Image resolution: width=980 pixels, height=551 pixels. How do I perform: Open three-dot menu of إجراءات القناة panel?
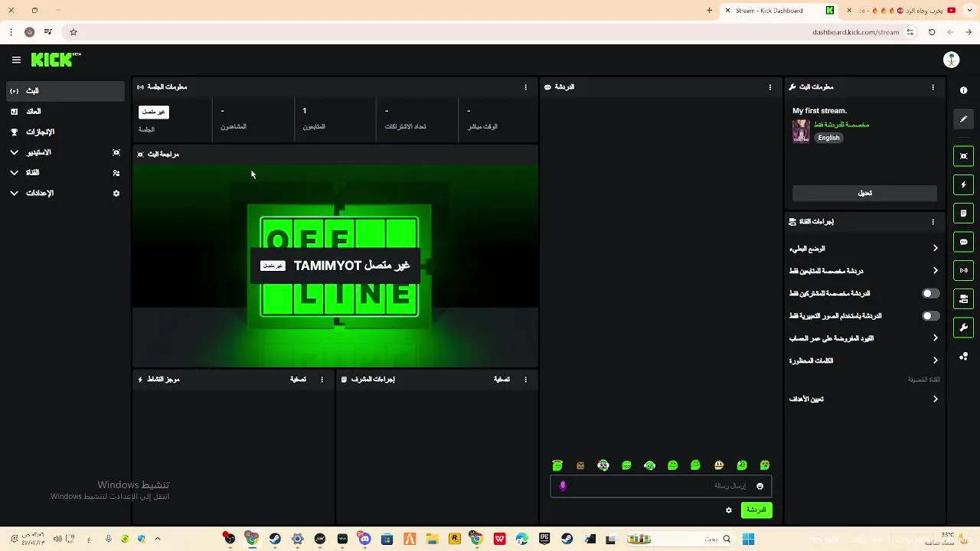click(x=933, y=222)
